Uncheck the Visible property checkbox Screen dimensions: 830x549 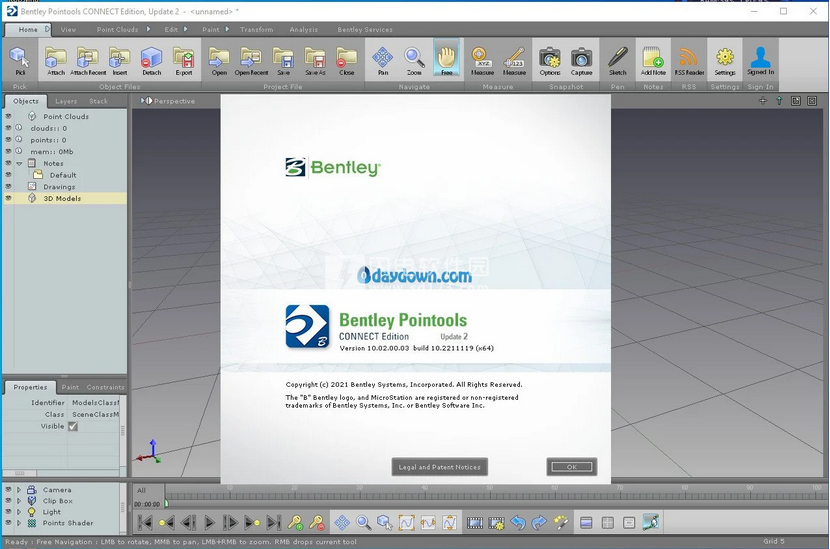click(x=73, y=426)
